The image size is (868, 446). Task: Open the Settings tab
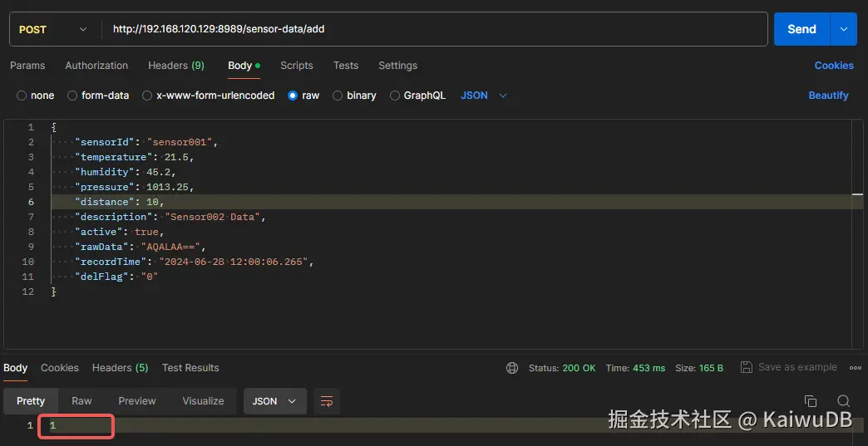398,66
